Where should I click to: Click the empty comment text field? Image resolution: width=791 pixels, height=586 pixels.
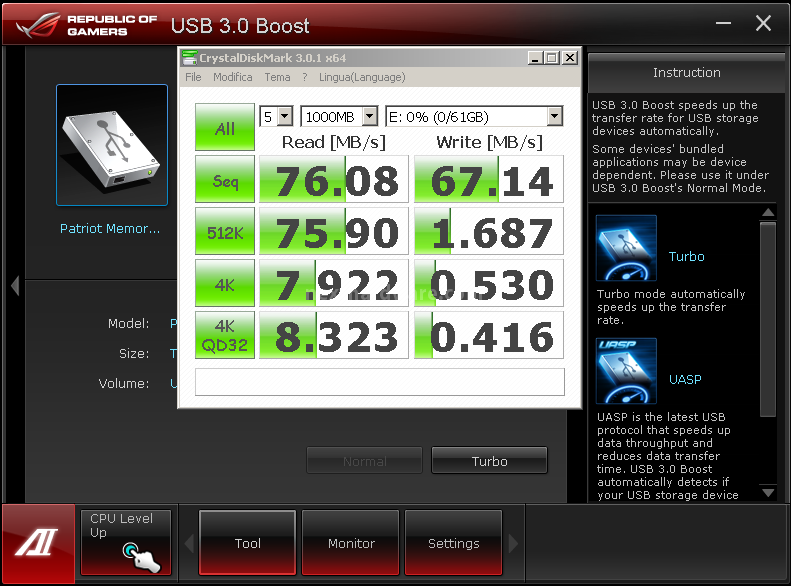[x=380, y=382]
